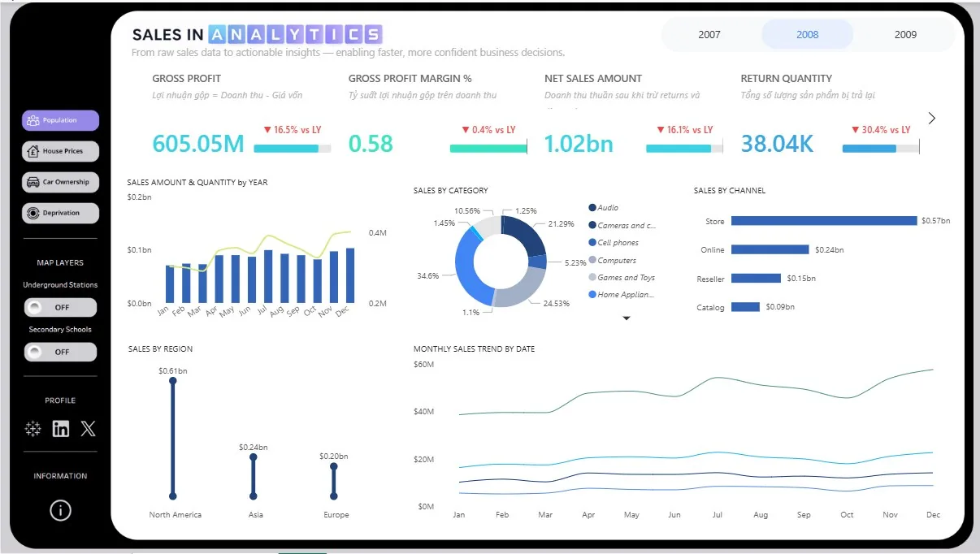Switch to the 2007 year tab
980x554 pixels.
[709, 34]
